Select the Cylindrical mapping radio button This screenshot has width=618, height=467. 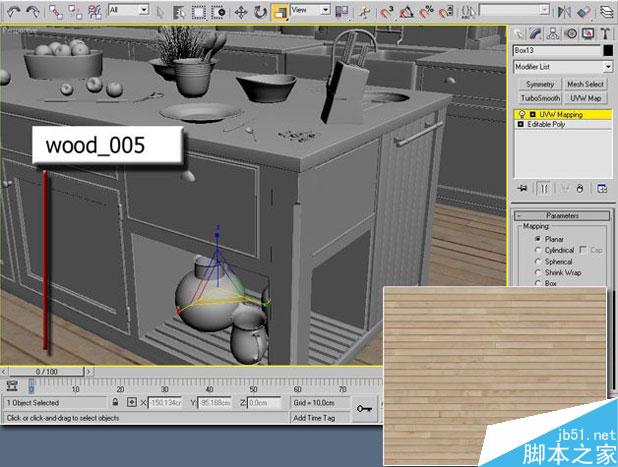[x=537, y=250]
